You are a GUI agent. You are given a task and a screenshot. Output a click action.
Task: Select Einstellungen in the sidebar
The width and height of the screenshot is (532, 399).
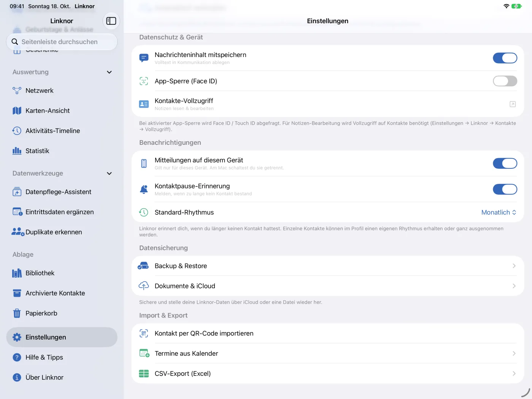coord(62,337)
